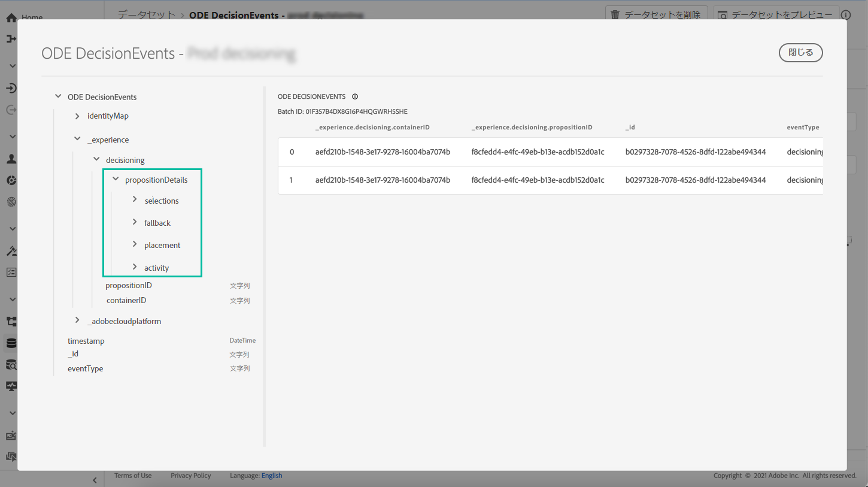Expand the identityMap node
868x487 pixels.
[77, 116]
